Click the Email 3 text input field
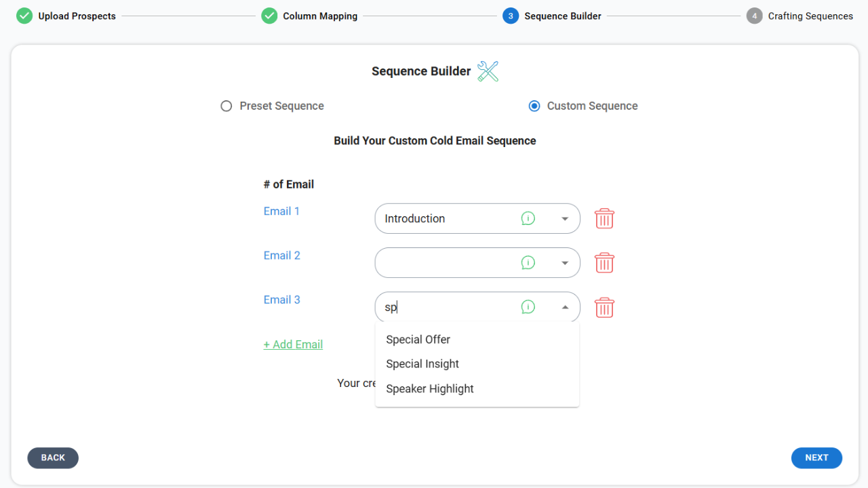This screenshot has width=868, height=488. coord(441,307)
